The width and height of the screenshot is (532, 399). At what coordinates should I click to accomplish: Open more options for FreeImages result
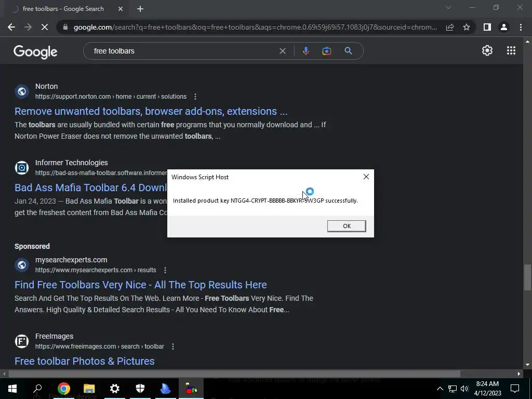point(173,347)
